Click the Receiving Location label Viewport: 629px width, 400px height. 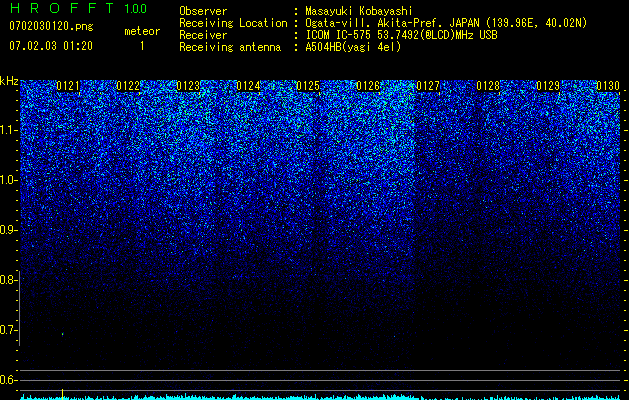[x=233, y=23]
